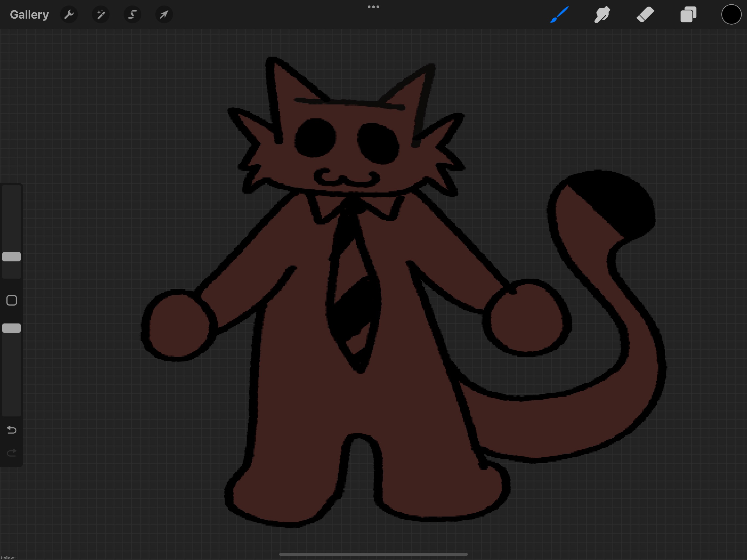Viewport: 747px width, 560px height.
Task: Select the Smudge tool
Action: pos(602,14)
